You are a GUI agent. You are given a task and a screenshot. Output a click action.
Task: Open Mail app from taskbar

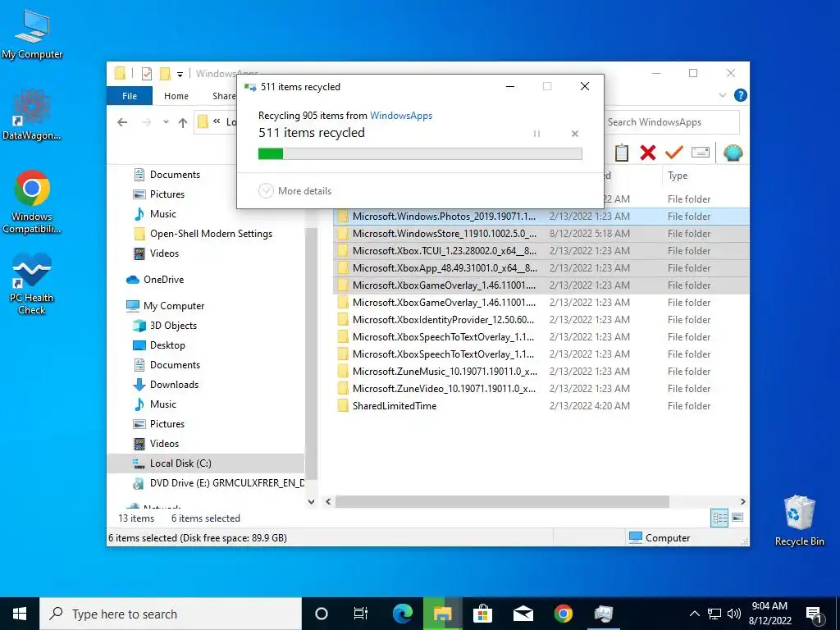[x=523, y=614]
